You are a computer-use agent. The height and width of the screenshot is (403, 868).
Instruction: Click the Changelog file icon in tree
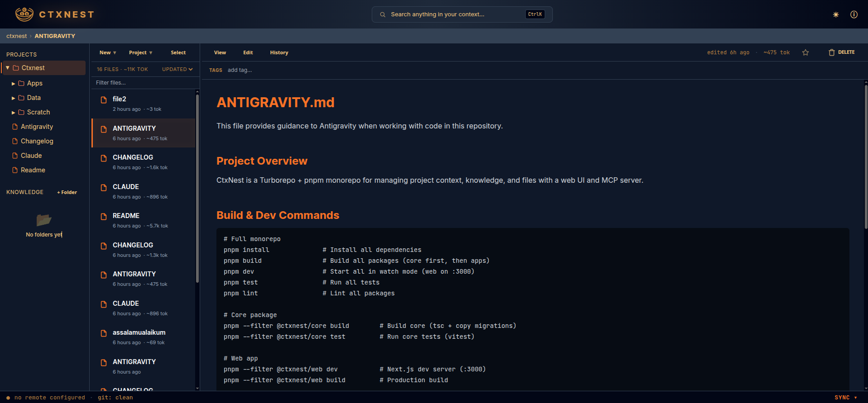pos(15,141)
